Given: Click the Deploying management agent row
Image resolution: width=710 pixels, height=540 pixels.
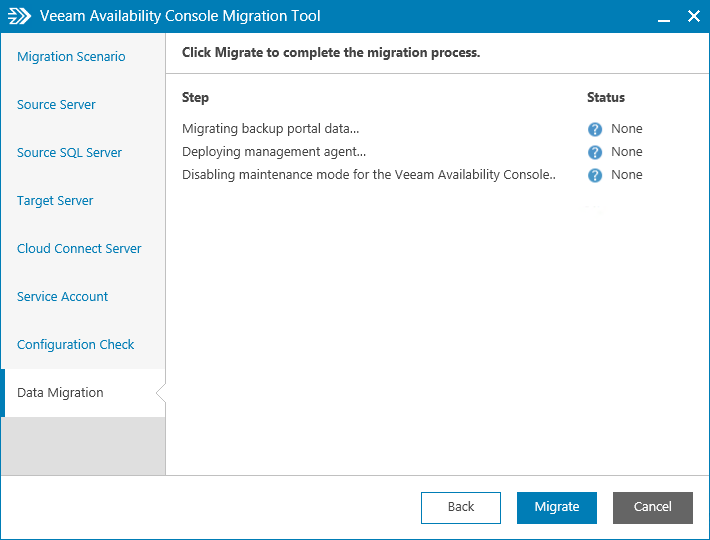Looking at the screenshot, I should click(x=274, y=152).
